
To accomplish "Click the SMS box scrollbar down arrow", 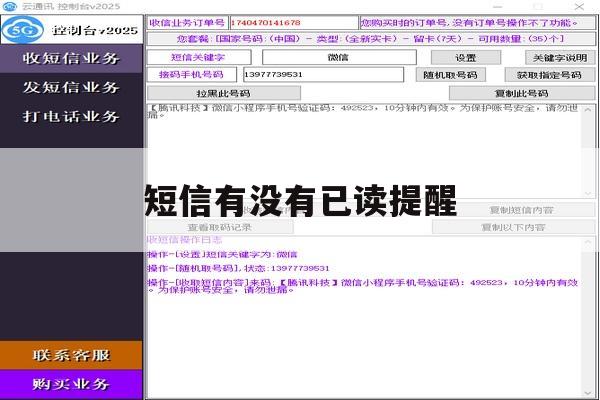I will [x=588, y=194].
